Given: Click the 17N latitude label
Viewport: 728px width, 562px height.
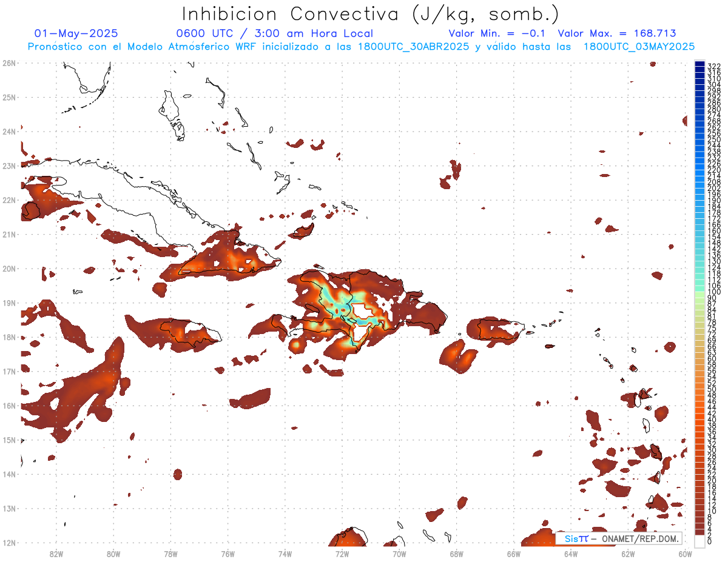Looking at the screenshot, I should click(x=8, y=371).
